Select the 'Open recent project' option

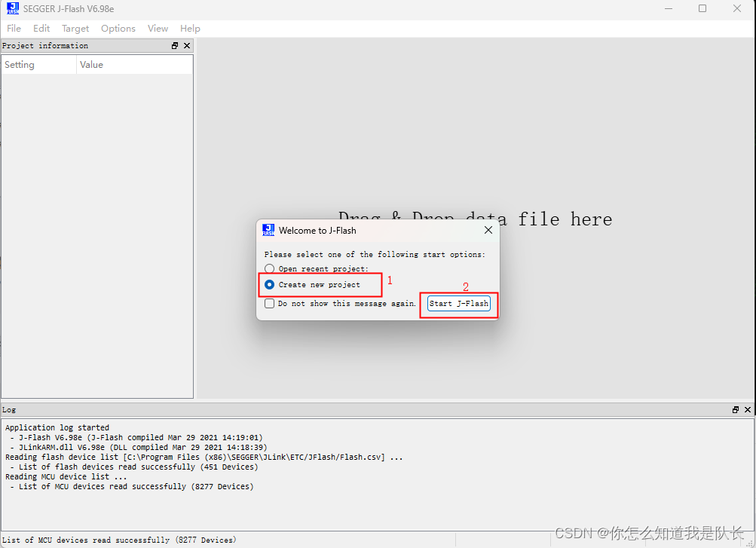coord(269,268)
